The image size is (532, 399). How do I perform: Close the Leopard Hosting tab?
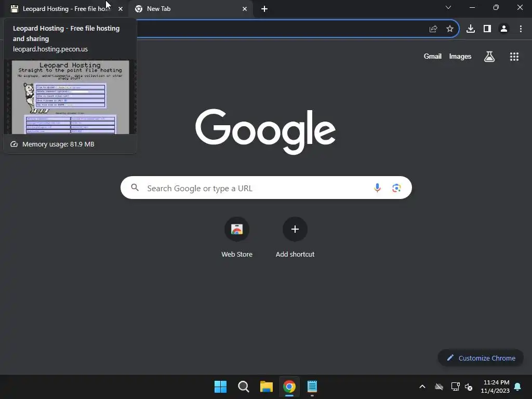[x=121, y=9]
